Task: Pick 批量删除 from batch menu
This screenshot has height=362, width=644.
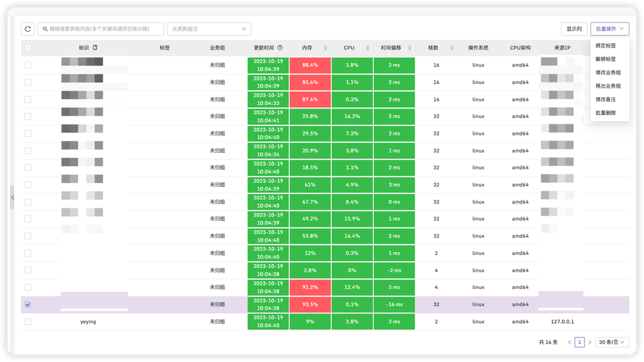Action: 606,113
